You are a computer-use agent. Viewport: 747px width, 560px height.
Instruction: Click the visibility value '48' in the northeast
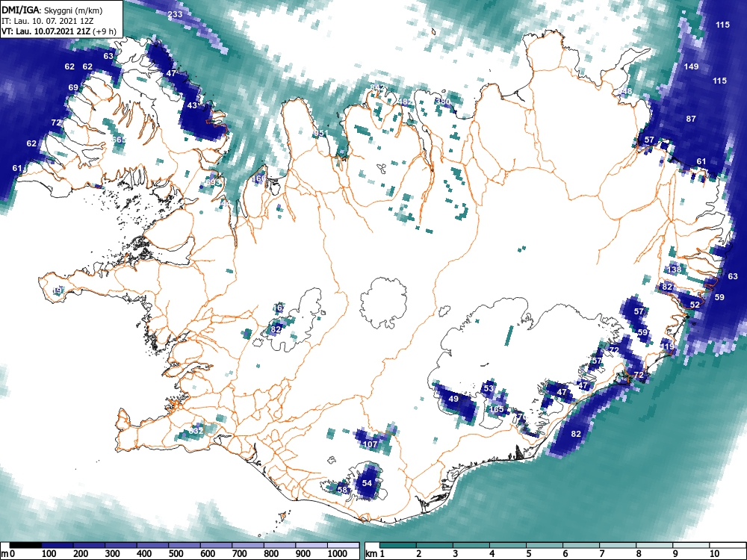tap(627, 91)
